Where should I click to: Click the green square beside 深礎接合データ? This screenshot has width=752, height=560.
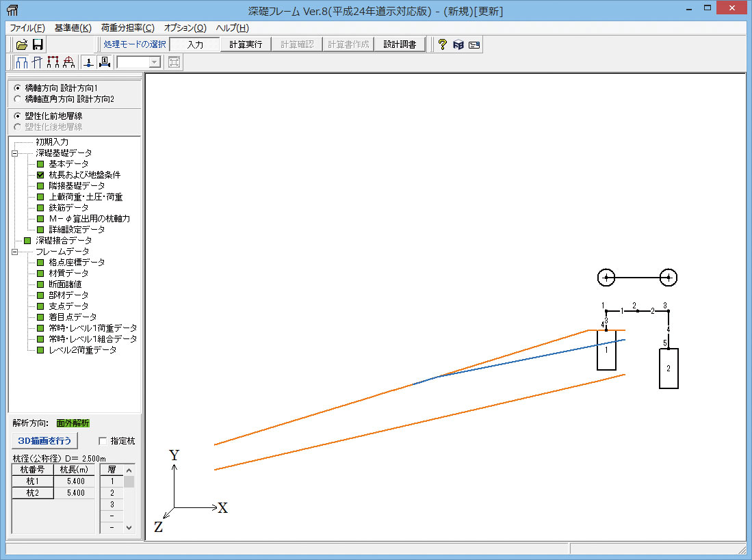click(27, 241)
